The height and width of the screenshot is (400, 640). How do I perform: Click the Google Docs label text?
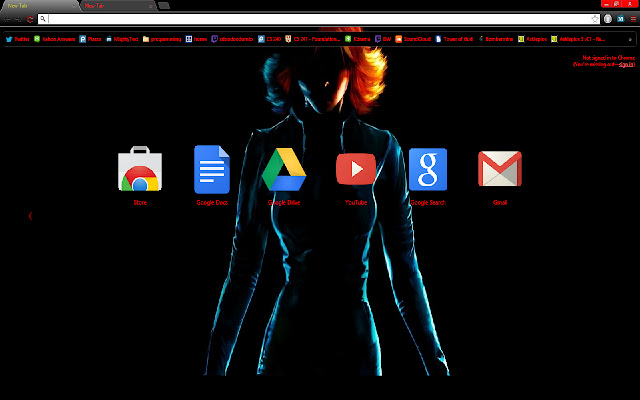212,202
